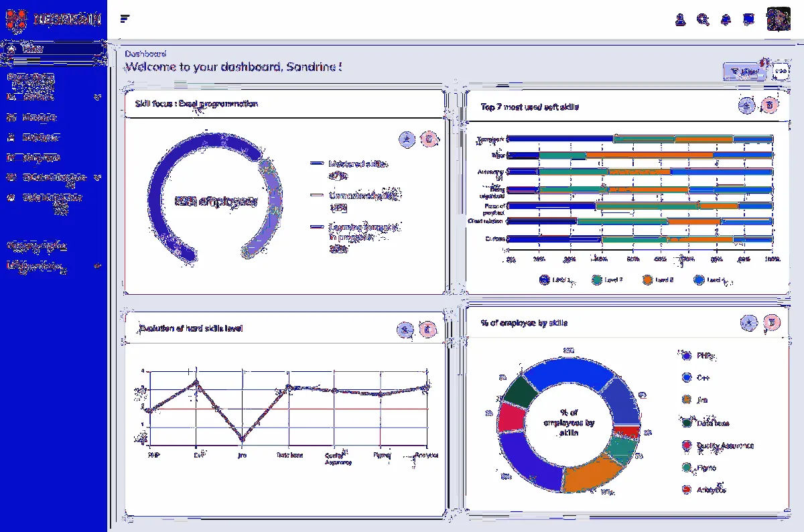Click 'Welcome to your dashboard, Sandrine !' heading
Screen dimensions: 804x532
234,67
